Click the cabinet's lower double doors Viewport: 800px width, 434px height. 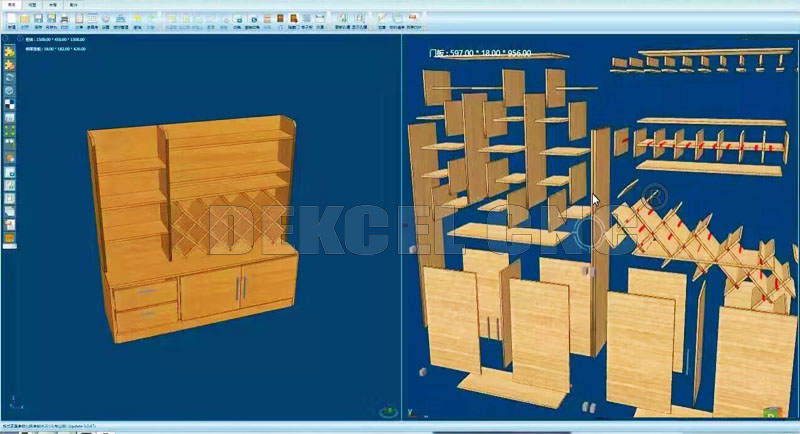[239, 290]
